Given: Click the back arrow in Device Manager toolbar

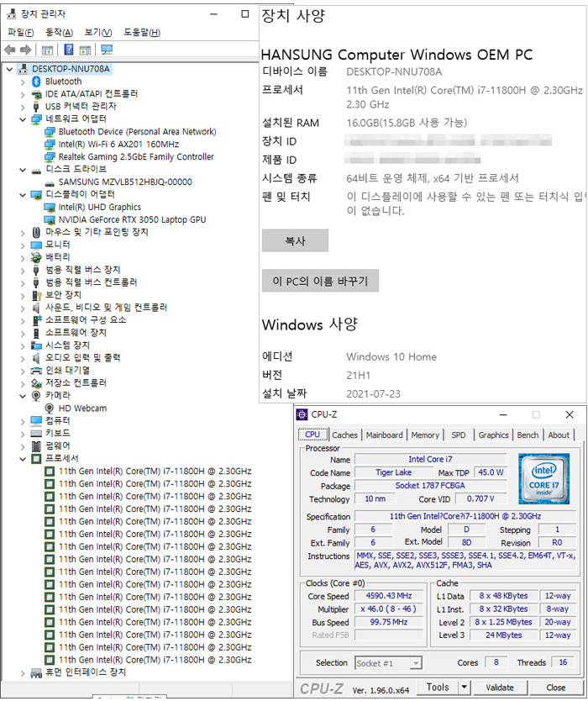Looking at the screenshot, I should click(x=9, y=50).
